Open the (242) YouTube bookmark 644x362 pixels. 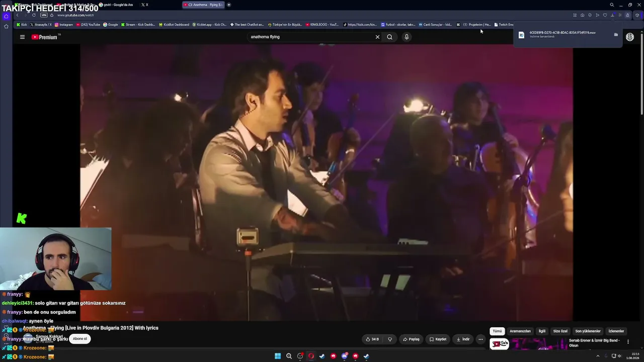(x=88, y=25)
